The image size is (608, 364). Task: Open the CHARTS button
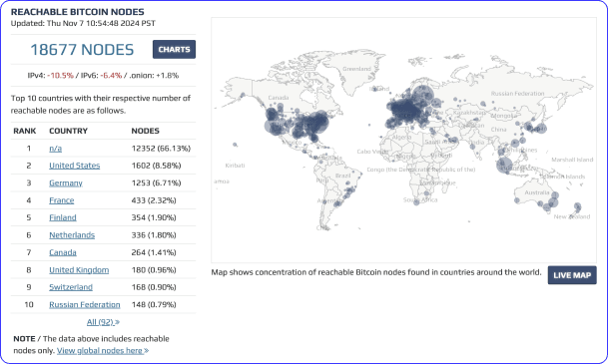(x=174, y=50)
